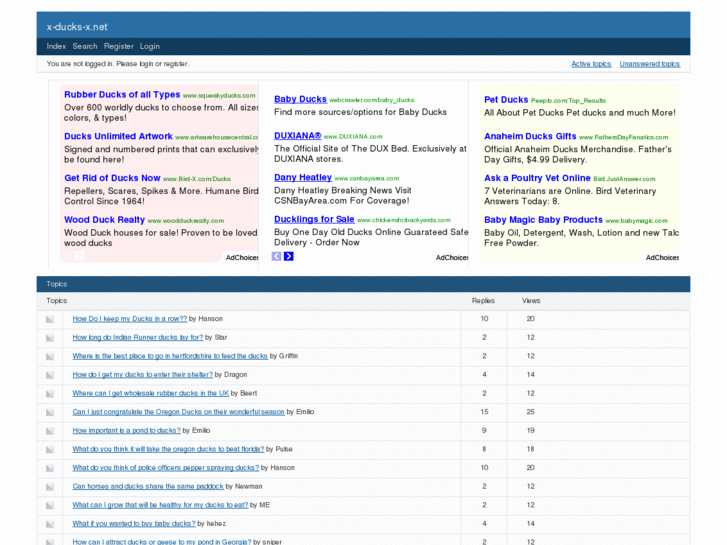Open Active topics link
The width and height of the screenshot is (727, 545).
point(591,64)
